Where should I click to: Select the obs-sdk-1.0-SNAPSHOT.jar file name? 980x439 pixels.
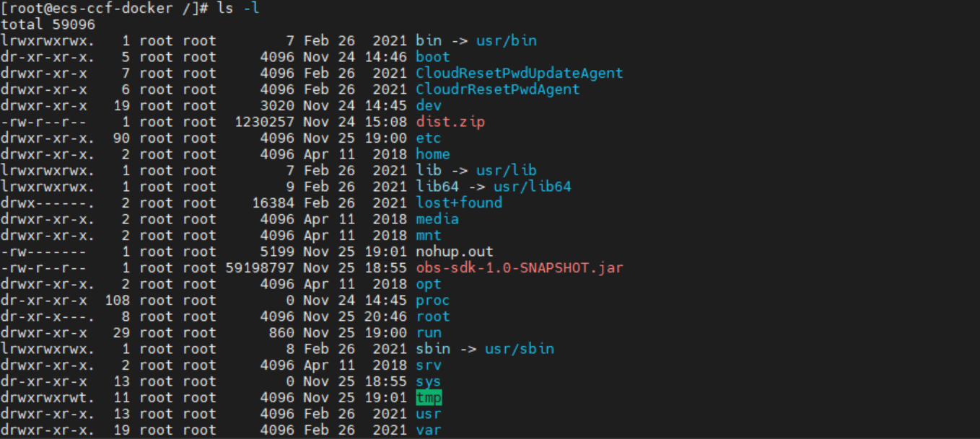(519, 268)
